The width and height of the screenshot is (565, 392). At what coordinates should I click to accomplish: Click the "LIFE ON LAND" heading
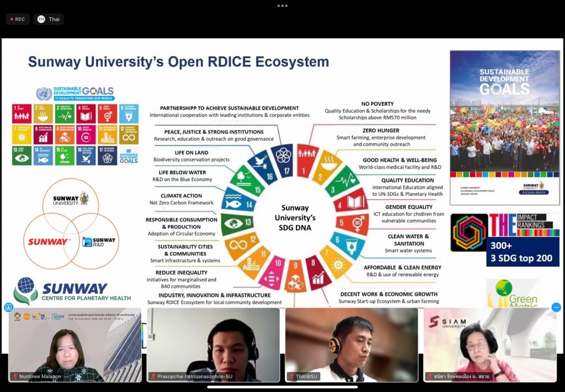pos(191,153)
